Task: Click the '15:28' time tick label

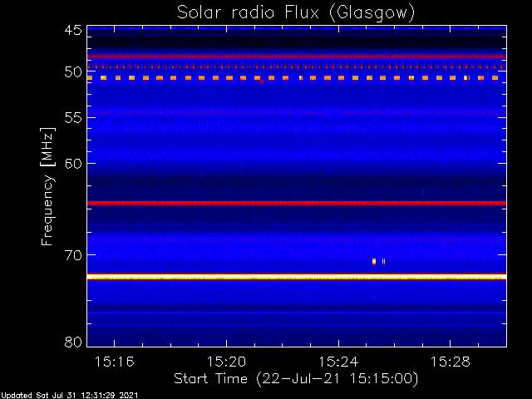Action: coord(451,362)
